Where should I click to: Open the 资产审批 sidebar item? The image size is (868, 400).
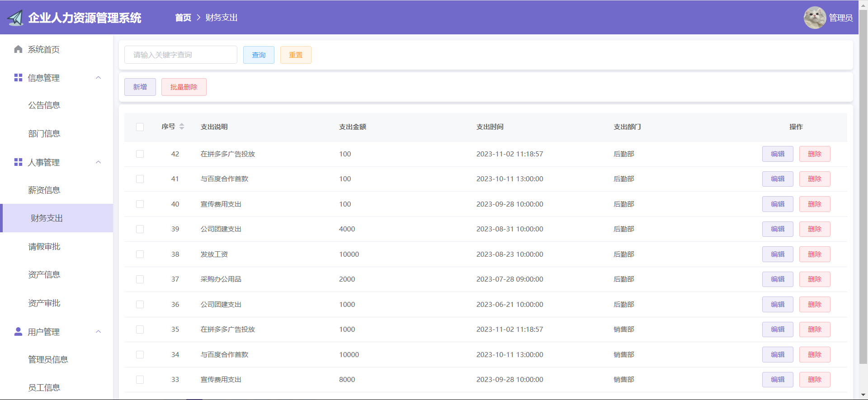(57, 303)
